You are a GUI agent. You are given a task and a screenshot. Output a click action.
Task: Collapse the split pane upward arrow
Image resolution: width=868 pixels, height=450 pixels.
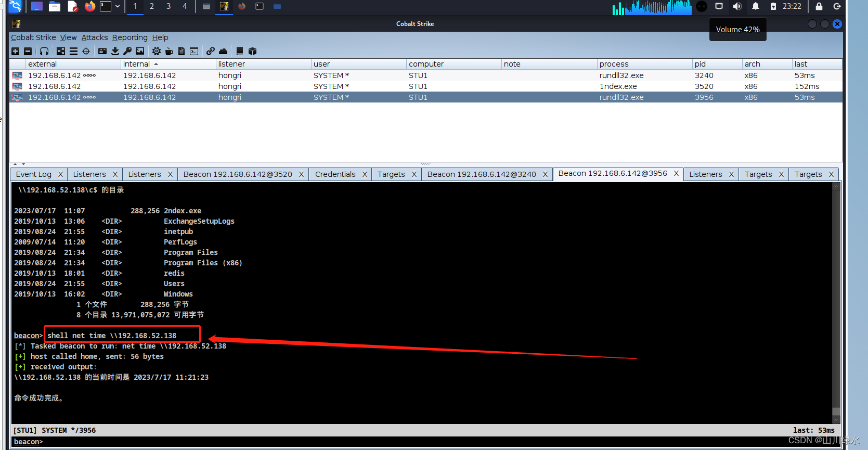15,164
